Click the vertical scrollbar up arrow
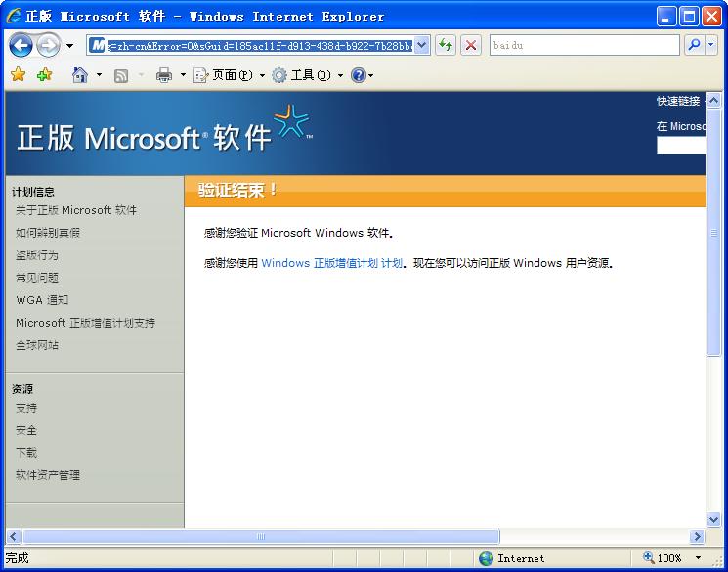Image resolution: width=728 pixels, height=572 pixels. tap(713, 100)
